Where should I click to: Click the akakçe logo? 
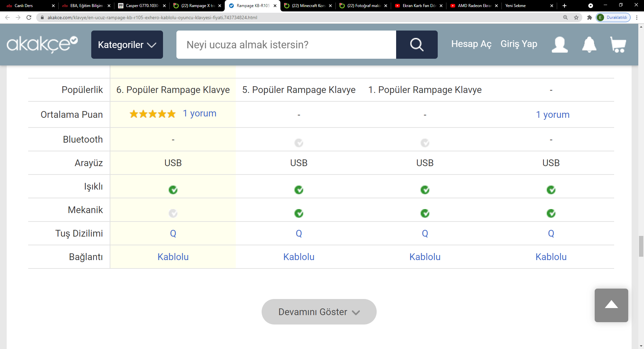point(42,45)
